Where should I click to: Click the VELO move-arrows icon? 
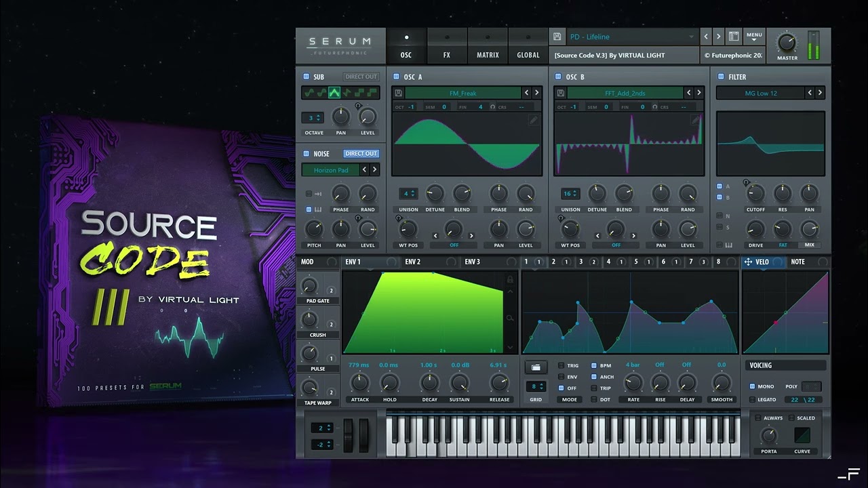coord(748,262)
